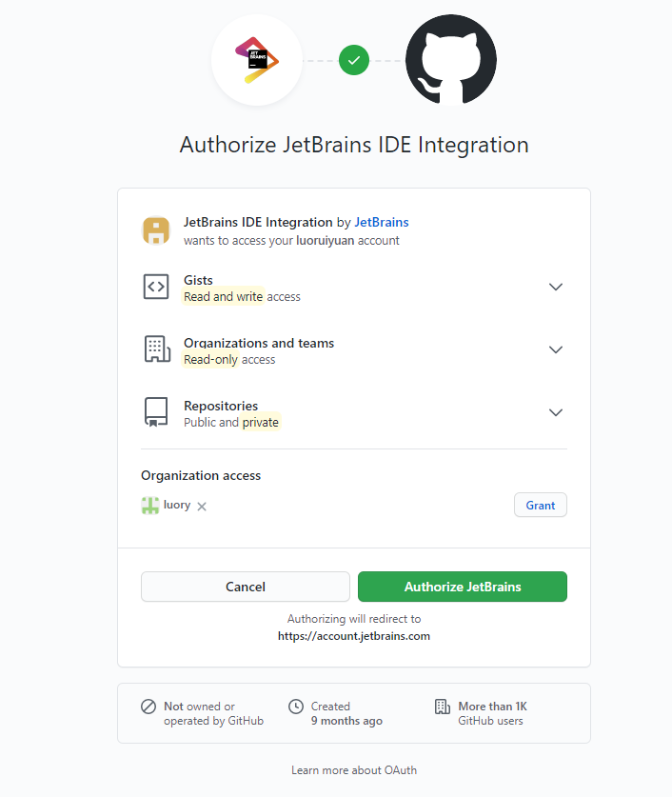Expand the Gists permission details
Viewport: 672px width, 797px height.
pyautogui.click(x=556, y=287)
